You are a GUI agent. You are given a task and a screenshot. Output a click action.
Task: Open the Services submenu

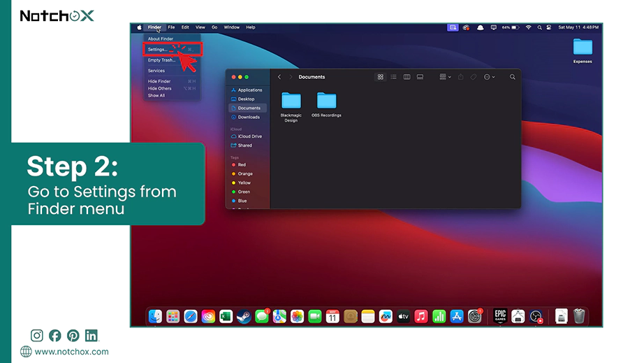coord(156,71)
